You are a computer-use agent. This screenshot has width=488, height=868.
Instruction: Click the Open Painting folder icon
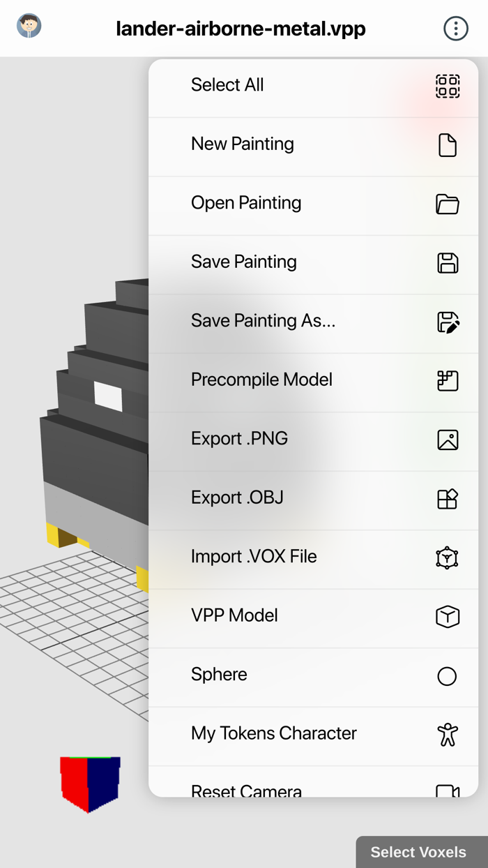[448, 204]
